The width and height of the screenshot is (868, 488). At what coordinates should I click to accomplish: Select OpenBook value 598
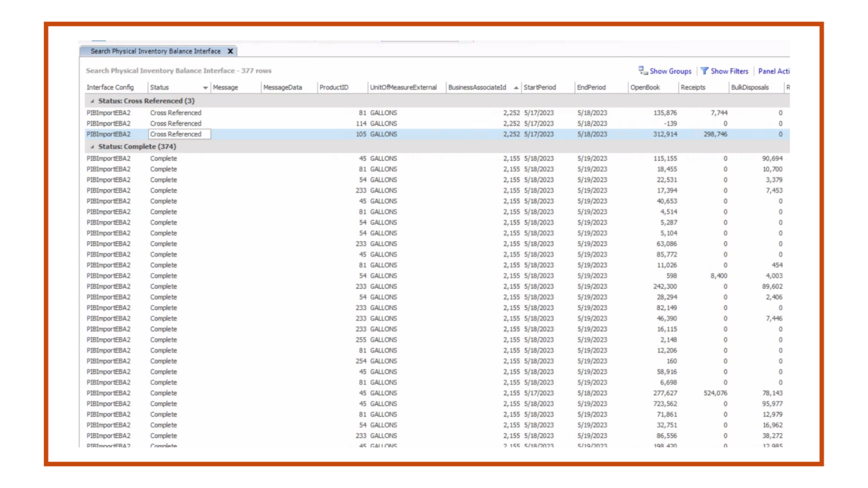tap(671, 276)
